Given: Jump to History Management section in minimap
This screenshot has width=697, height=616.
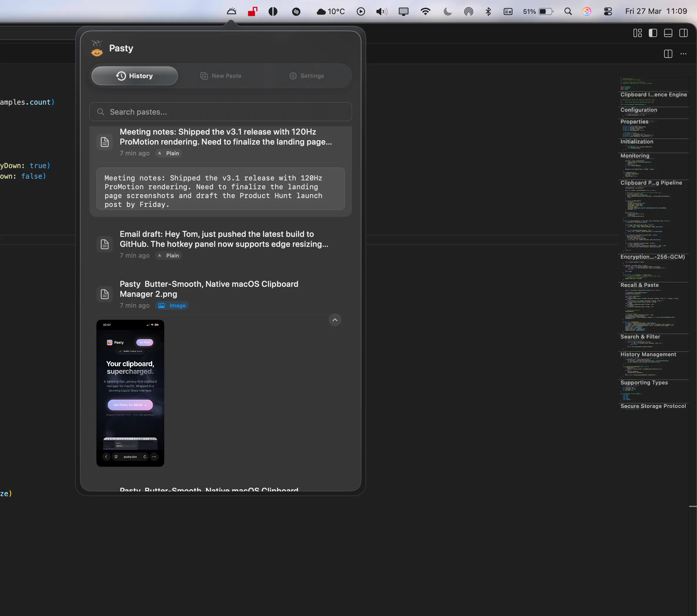Looking at the screenshot, I should (648, 354).
